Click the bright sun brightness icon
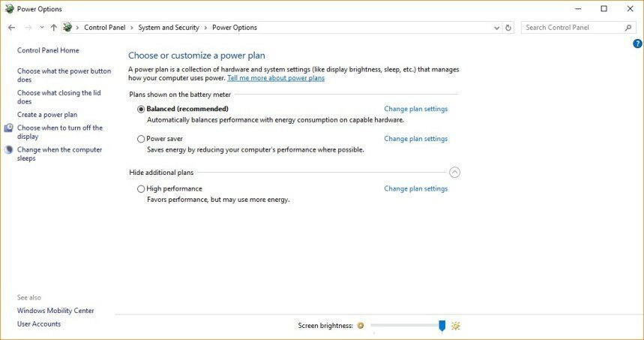 [x=456, y=326]
